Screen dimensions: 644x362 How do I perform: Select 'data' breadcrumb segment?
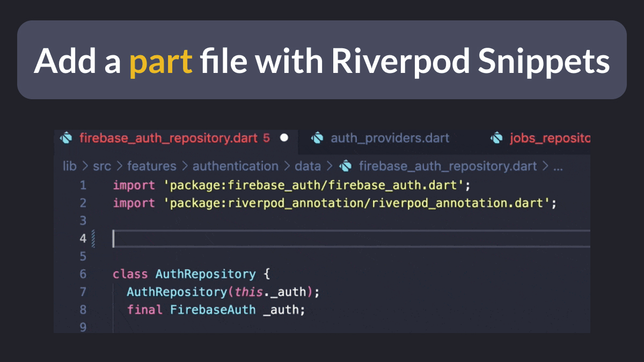(308, 166)
